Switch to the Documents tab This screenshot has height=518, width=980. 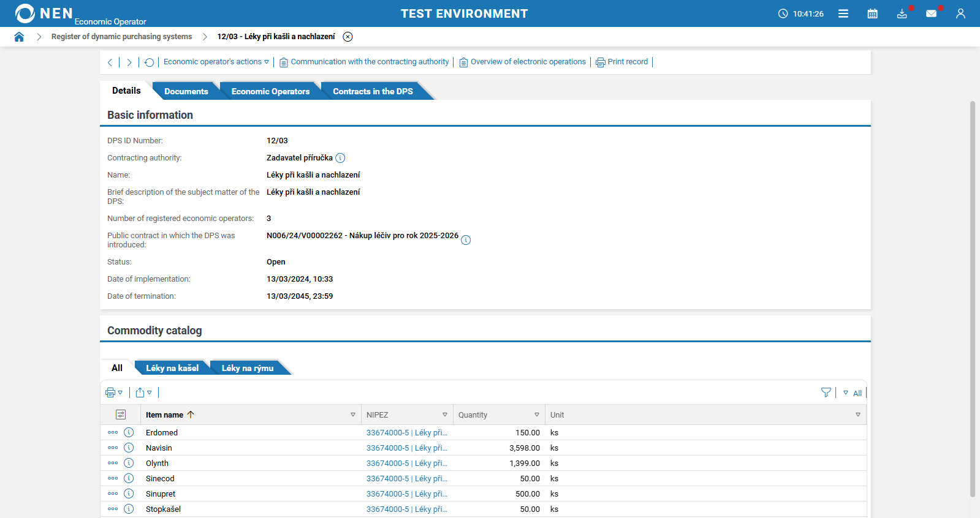tap(186, 91)
